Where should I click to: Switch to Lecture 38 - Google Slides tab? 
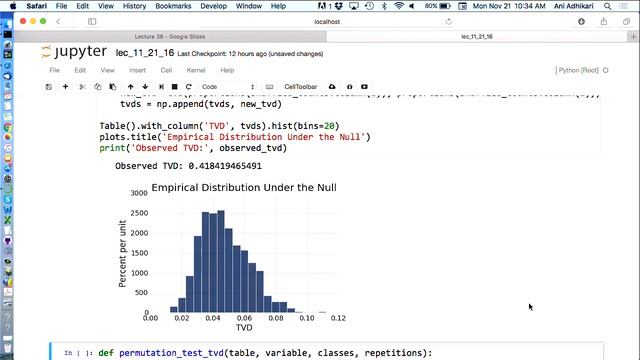(x=170, y=37)
